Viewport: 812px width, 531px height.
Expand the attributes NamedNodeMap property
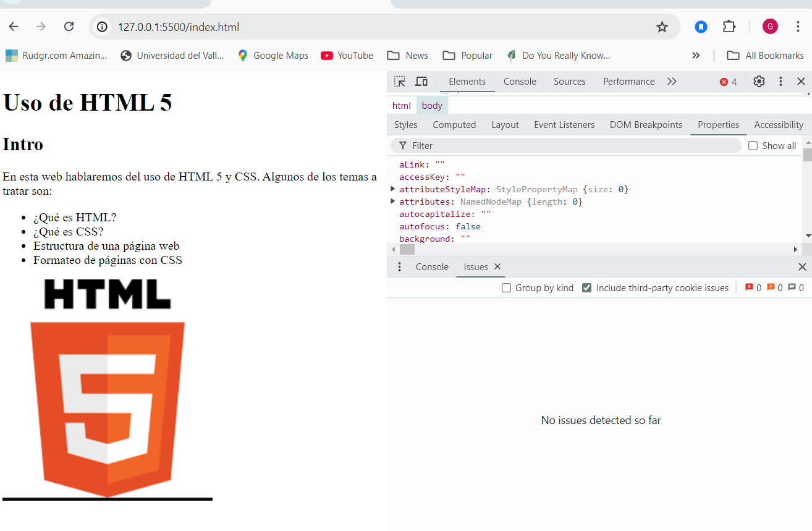393,202
